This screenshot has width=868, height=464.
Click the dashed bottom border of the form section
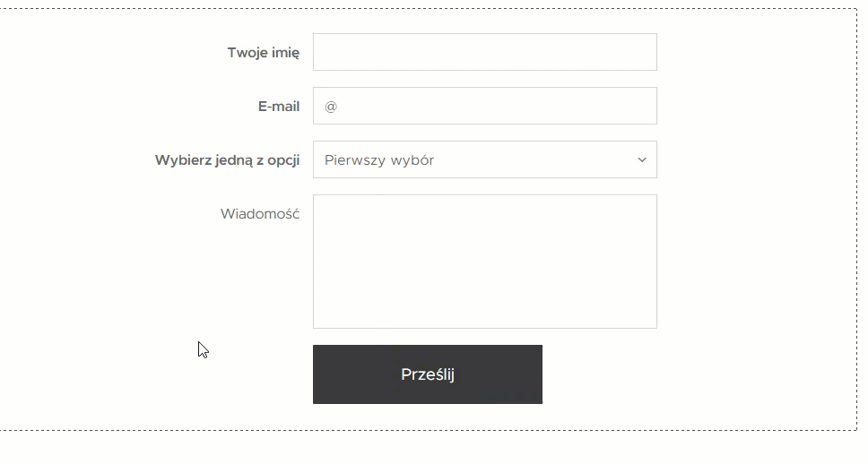click(429, 430)
